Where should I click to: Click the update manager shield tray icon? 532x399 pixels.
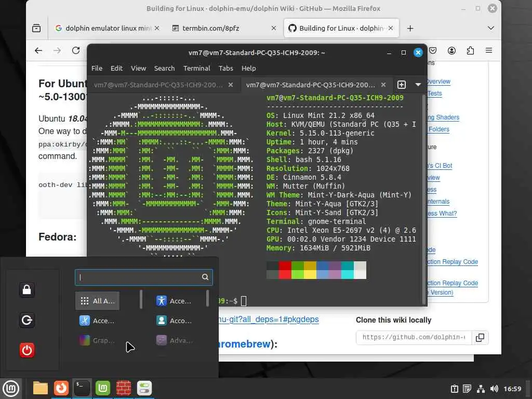point(454,389)
